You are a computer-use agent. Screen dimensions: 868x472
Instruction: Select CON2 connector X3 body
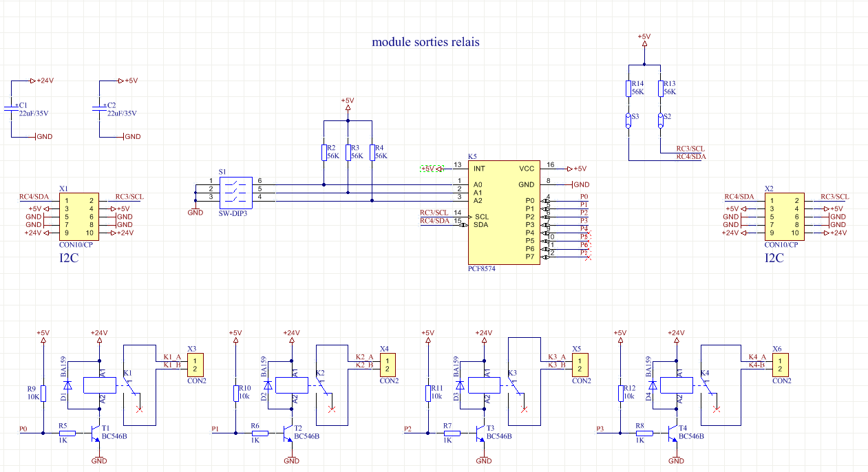pyautogui.click(x=195, y=365)
